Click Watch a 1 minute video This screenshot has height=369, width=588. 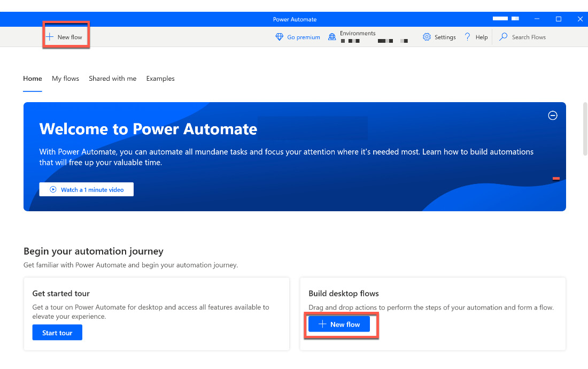click(86, 189)
